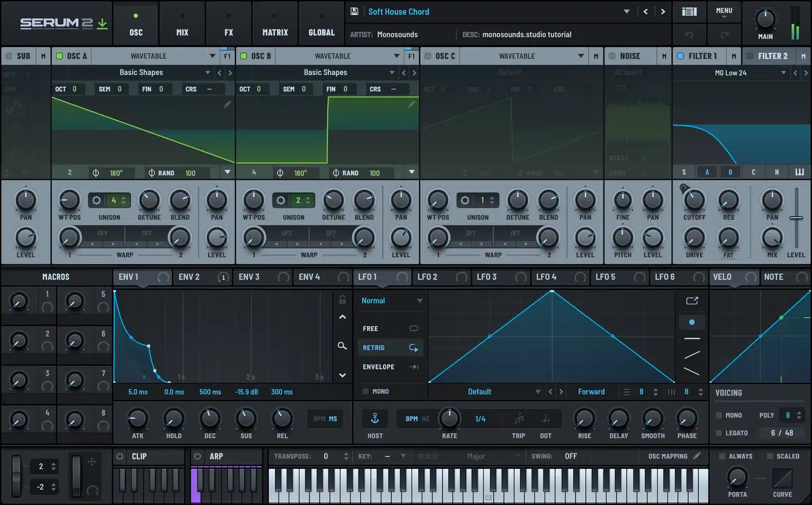
Task: Open the MG Low 24 filter type dropdown
Action: [730, 73]
